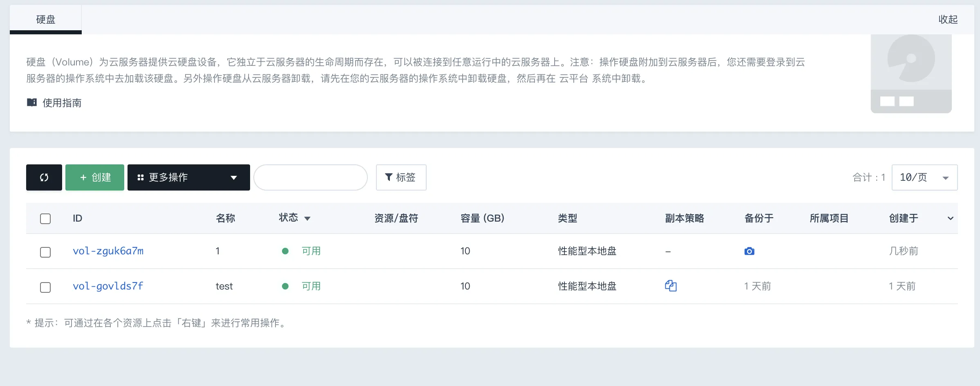Click the ID column header
The height and width of the screenshot is (386, 980).
coord(78,218)
